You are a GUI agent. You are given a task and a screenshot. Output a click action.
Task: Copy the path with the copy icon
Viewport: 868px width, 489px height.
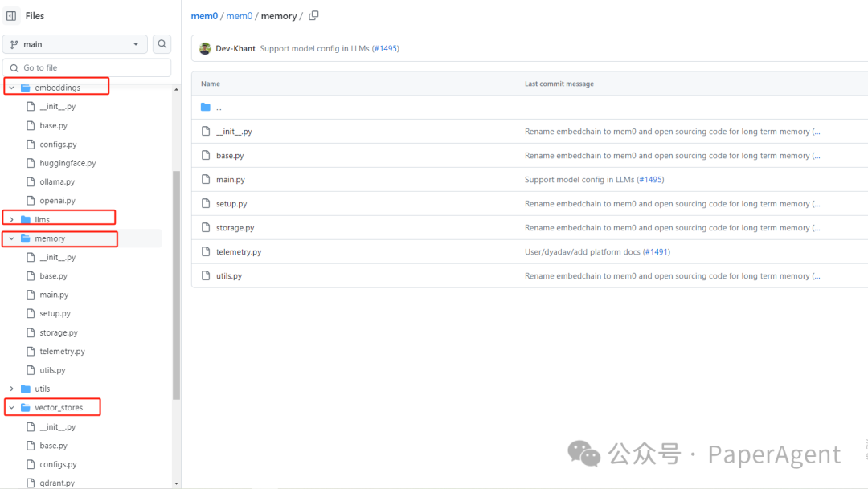314,15
